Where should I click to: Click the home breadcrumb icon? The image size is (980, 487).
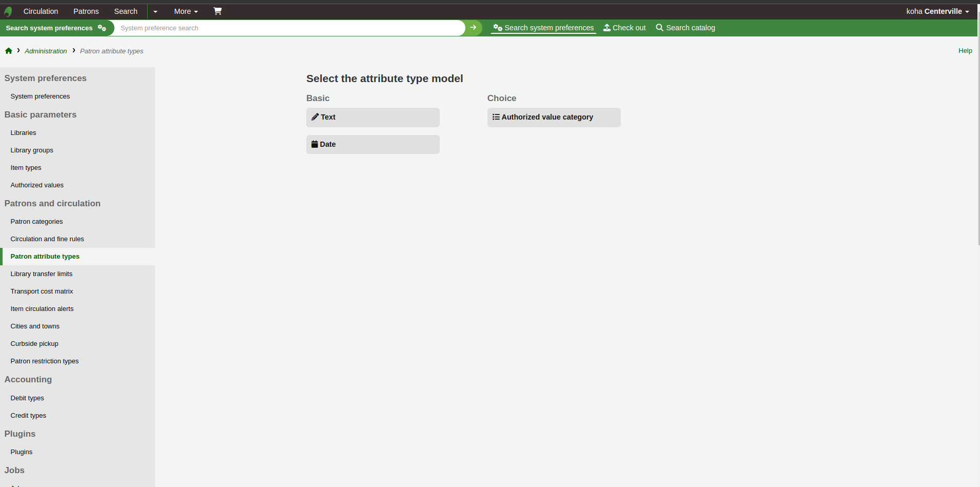tap(9, 51)
